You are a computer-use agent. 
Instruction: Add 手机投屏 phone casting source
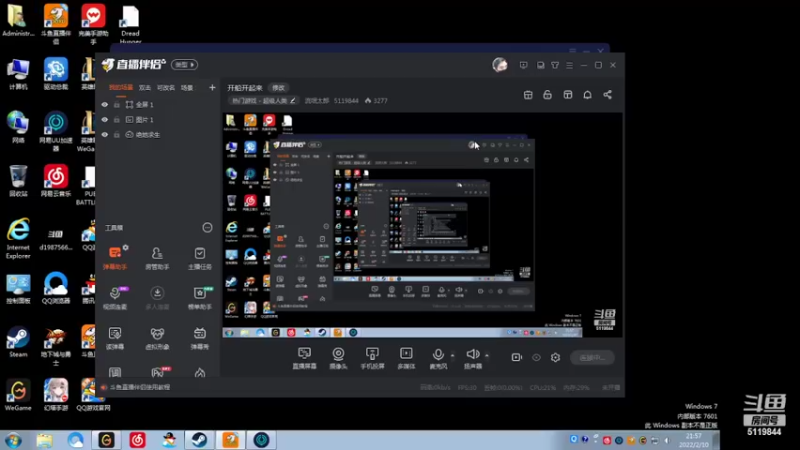tap(372, 358)
